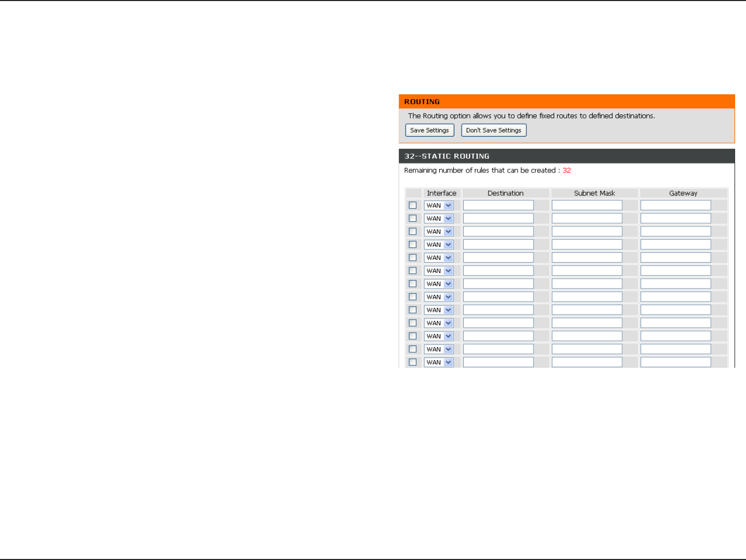Open the WAN interface dropdown in last row
Viewport: 746px width, 560px height.
(439, 362)
